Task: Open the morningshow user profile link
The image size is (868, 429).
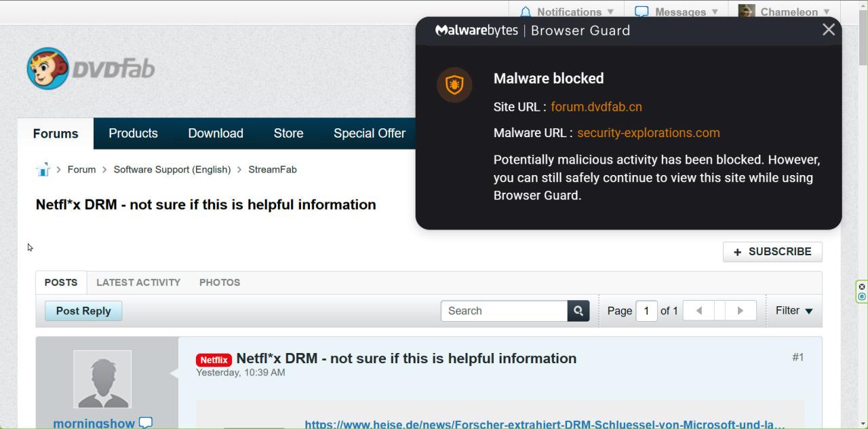Action: point(94,423)
